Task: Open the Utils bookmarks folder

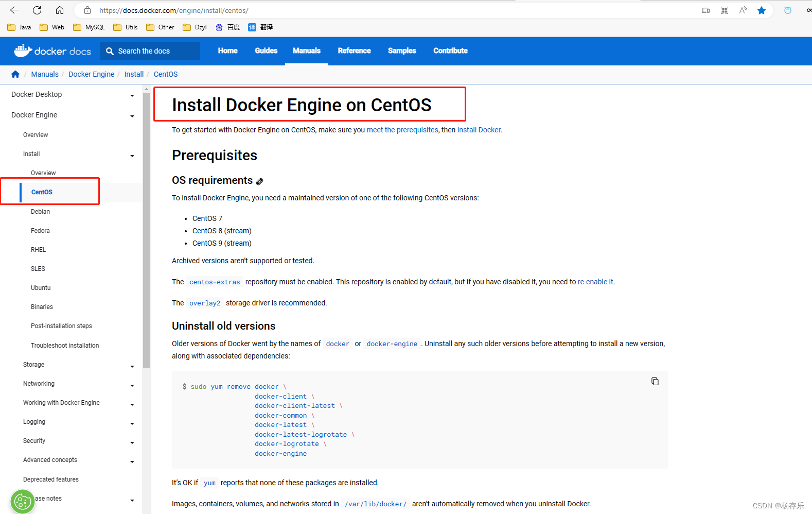Action: [x=126, y=27]
